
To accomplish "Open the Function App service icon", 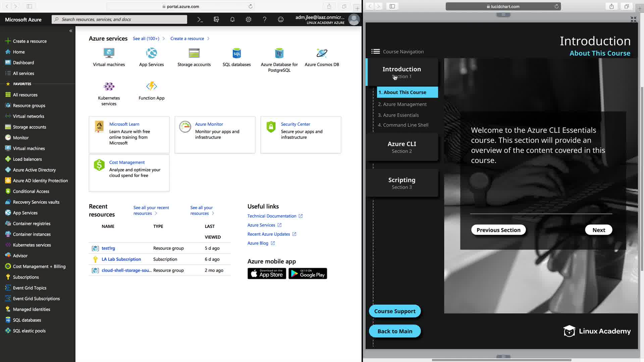I will [x=151, y=86].
